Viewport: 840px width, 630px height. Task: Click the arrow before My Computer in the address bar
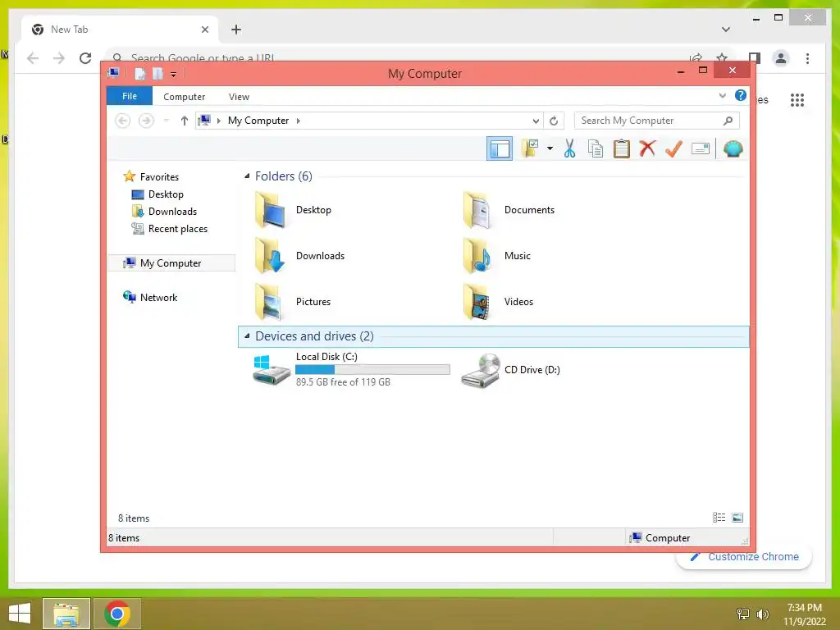(218, 121)
